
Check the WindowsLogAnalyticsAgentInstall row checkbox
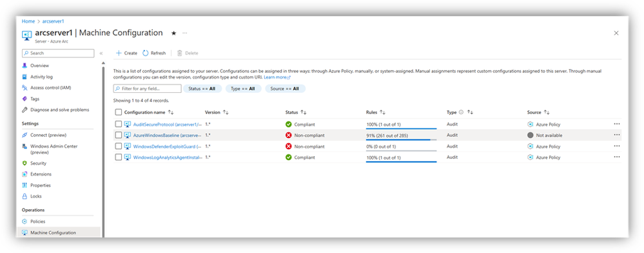pos(119,157)
